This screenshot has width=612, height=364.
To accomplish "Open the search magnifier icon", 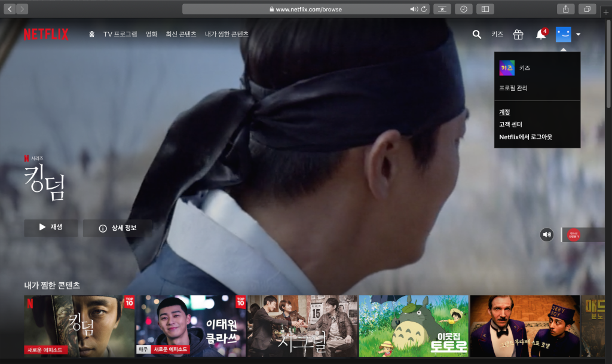I will tap(476, 34).
